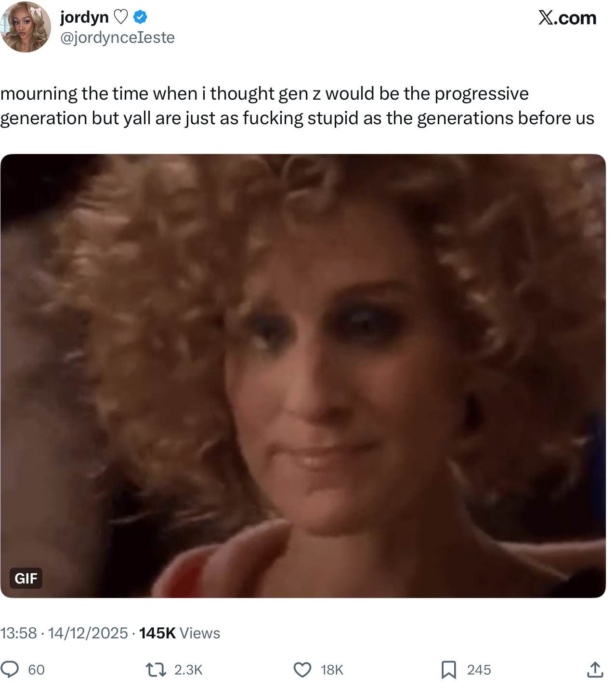Click the repost arrows icon
Viewport: 615px width, 700px height.
coord(156,670)
